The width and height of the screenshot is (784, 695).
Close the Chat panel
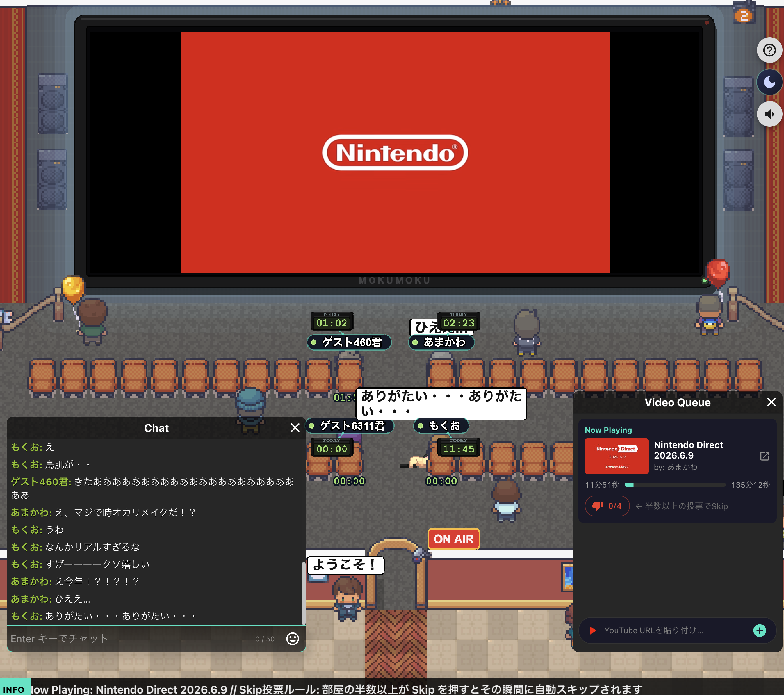[295, 428]
